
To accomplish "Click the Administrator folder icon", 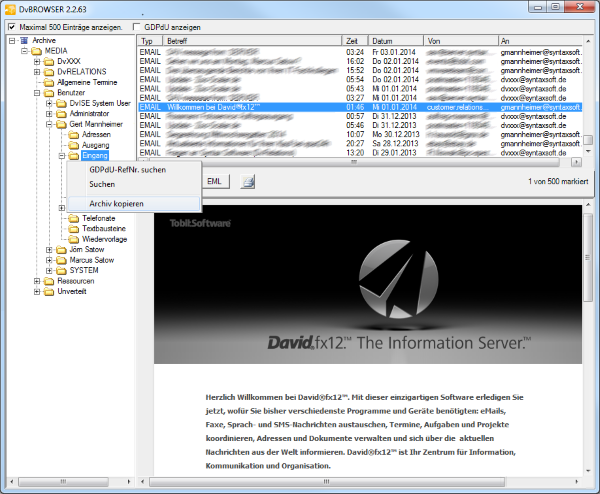I will [x=61, y=114].
